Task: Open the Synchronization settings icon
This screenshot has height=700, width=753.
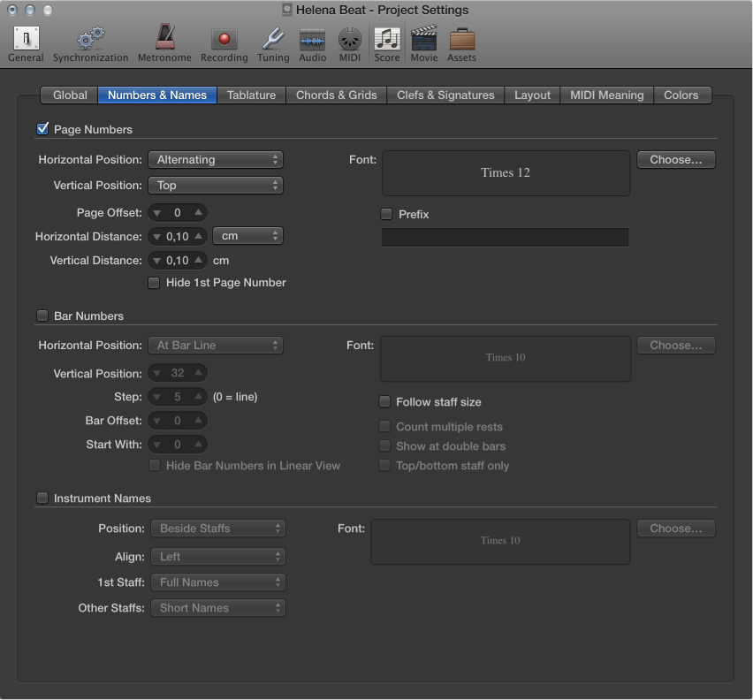Action: pyautogui.click(x=89, y=39)
